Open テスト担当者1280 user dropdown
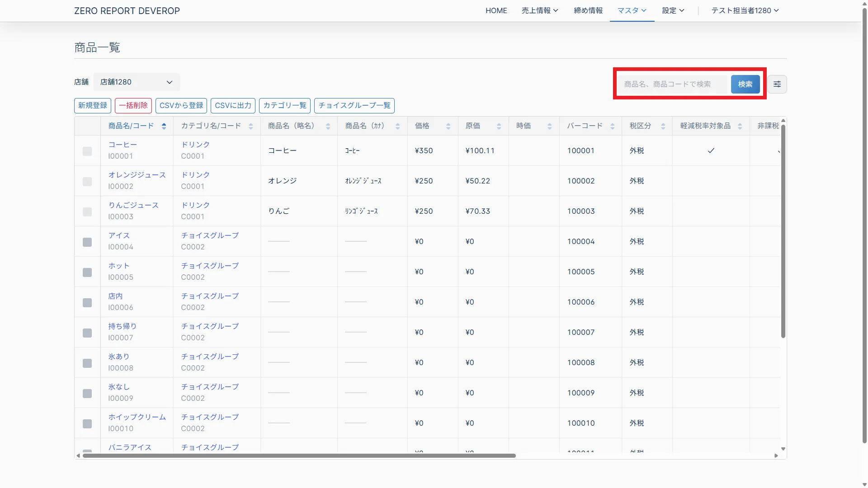Viewport: 868px width, 488px height. coord(745,10)
